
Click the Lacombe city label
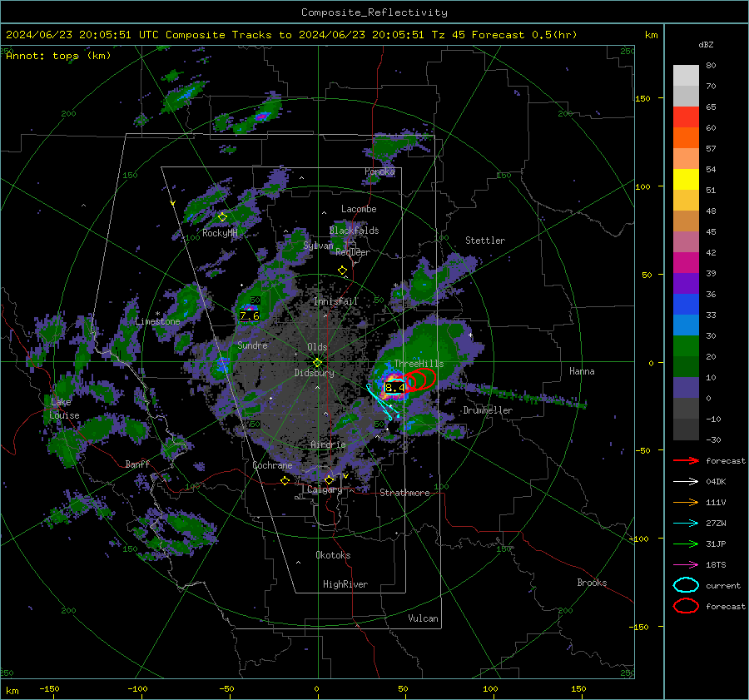359,209
